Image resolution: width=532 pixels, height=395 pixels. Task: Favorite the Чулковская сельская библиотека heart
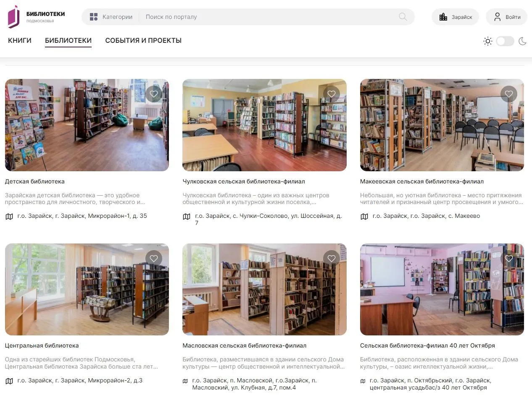coord(332,94)
